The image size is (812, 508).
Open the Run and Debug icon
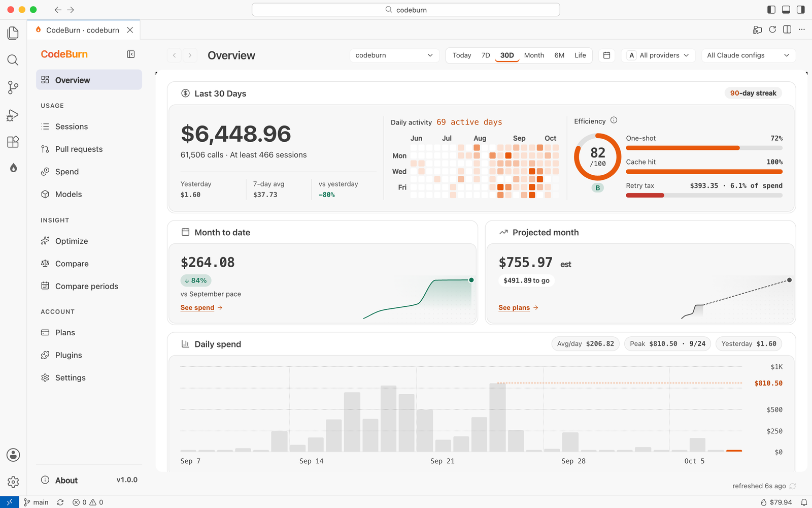pyautogui.click(x=13, y=115)
